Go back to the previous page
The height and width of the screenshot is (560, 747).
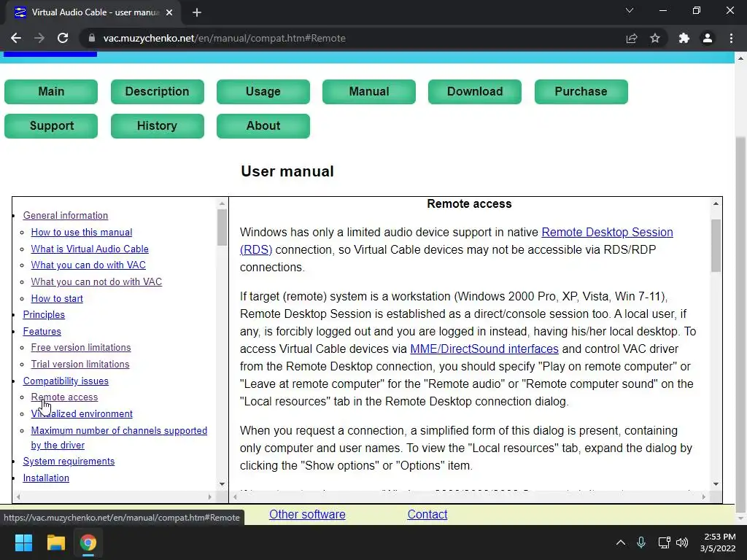(x=16, y=38)
